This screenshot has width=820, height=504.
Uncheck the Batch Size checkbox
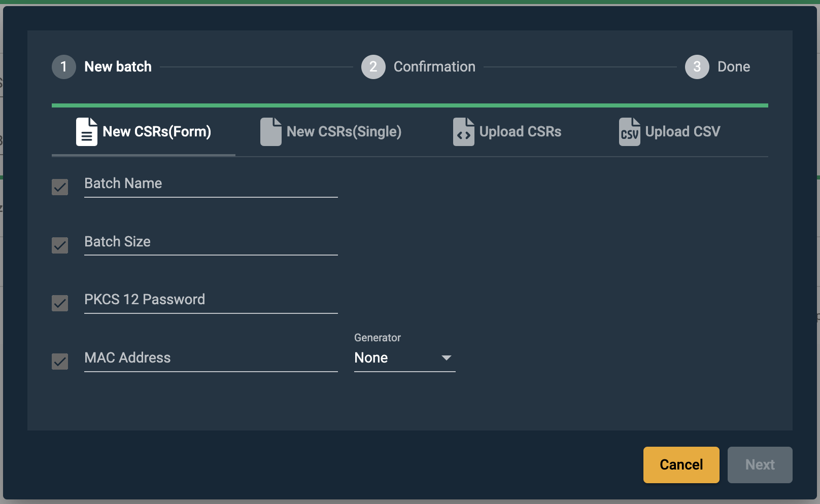coord(59,245)
